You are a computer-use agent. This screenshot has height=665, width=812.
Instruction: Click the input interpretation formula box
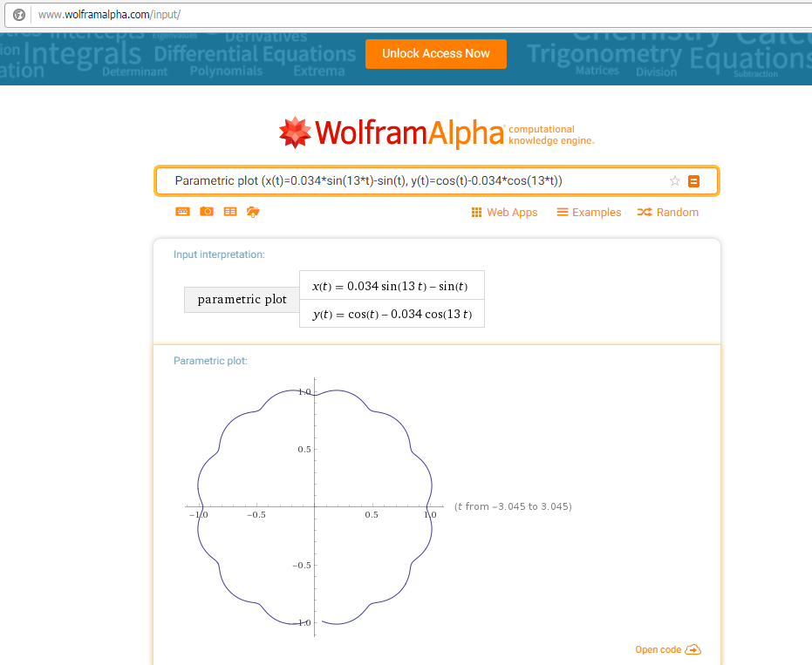391,299
